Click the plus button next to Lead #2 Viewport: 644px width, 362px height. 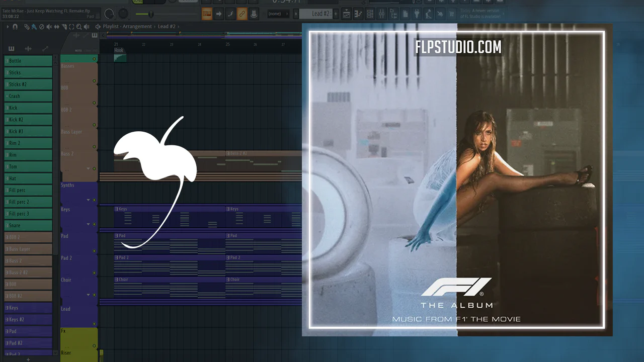[x=336, y=14]
